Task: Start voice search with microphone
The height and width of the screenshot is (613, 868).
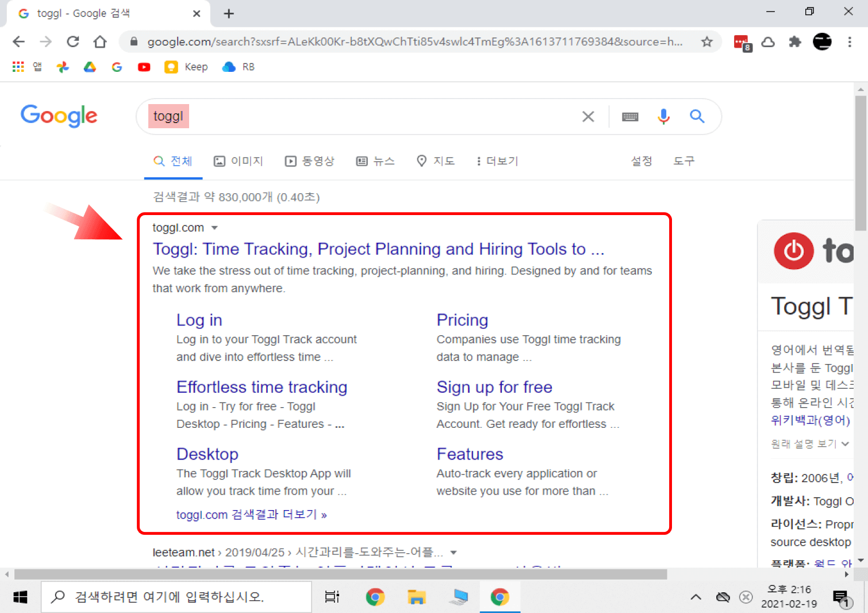Action: click(663, 117)
